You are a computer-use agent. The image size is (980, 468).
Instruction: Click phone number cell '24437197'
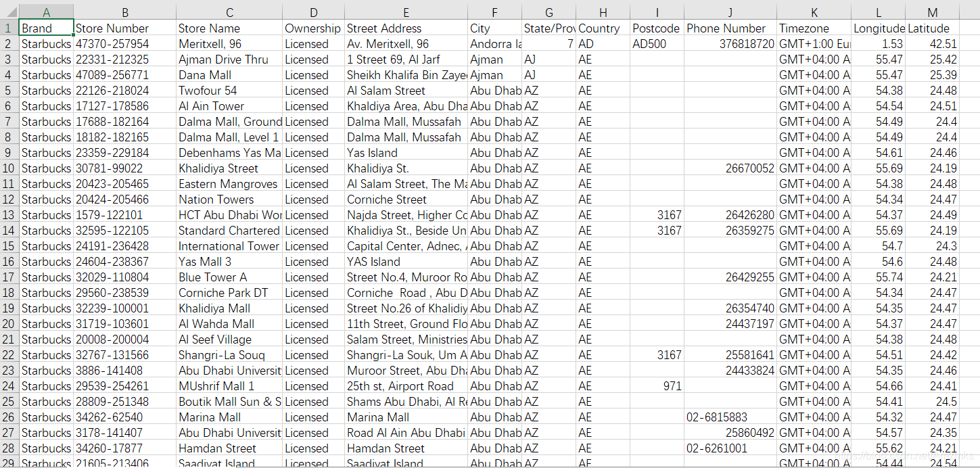[730, 324]
